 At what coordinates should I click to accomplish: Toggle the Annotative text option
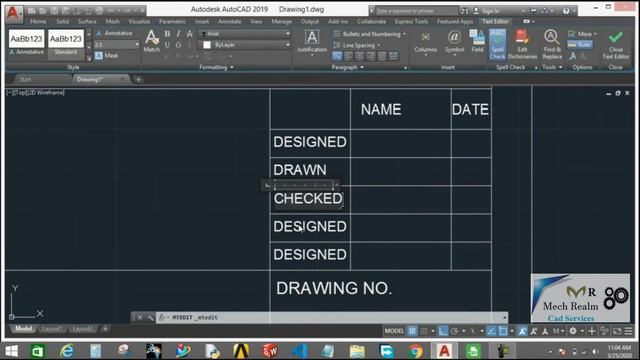coord(114,33)
